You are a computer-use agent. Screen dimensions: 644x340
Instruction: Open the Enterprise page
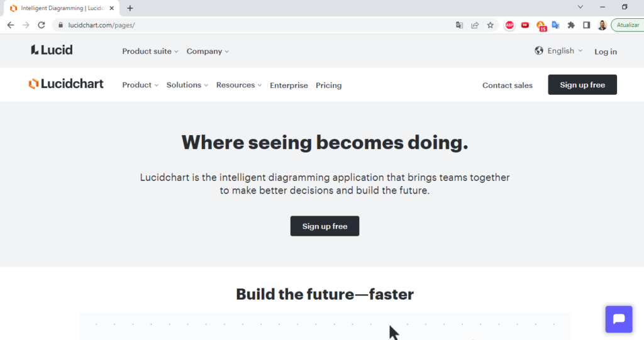pyautogui.click(x=289, y=85)
